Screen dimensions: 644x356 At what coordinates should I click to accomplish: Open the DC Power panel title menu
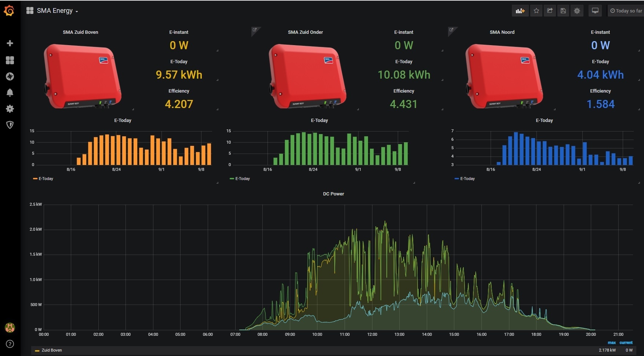coord(334,194)
